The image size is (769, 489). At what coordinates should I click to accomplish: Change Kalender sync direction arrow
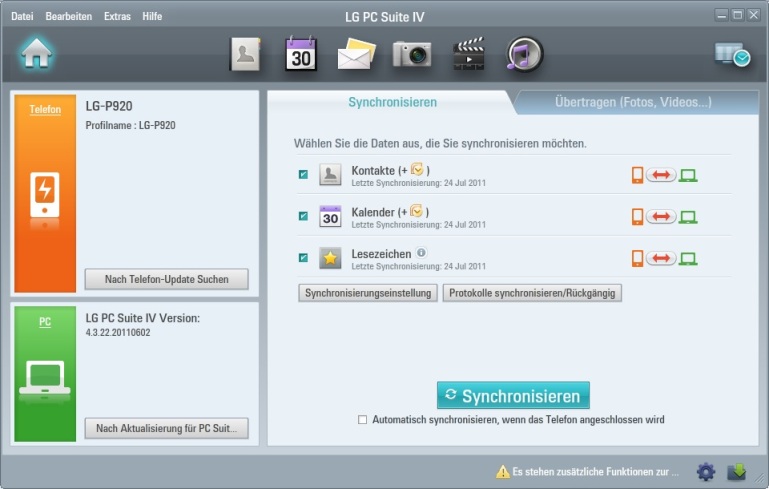click(661, 217)
